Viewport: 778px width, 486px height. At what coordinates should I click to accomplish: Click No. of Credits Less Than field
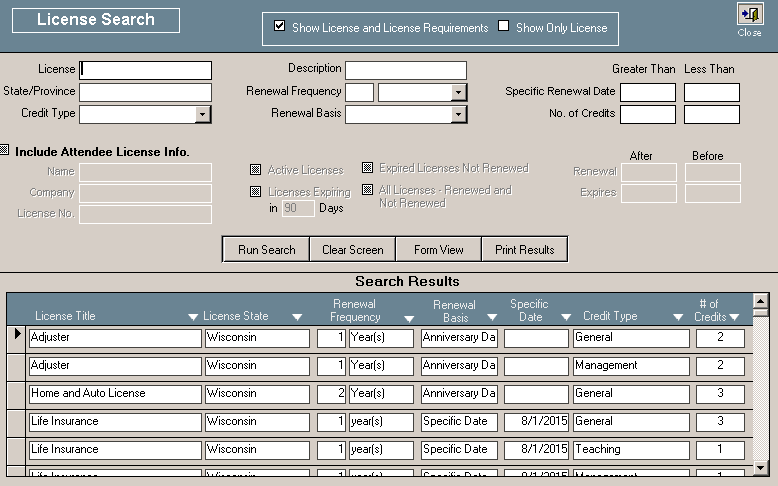712,114
